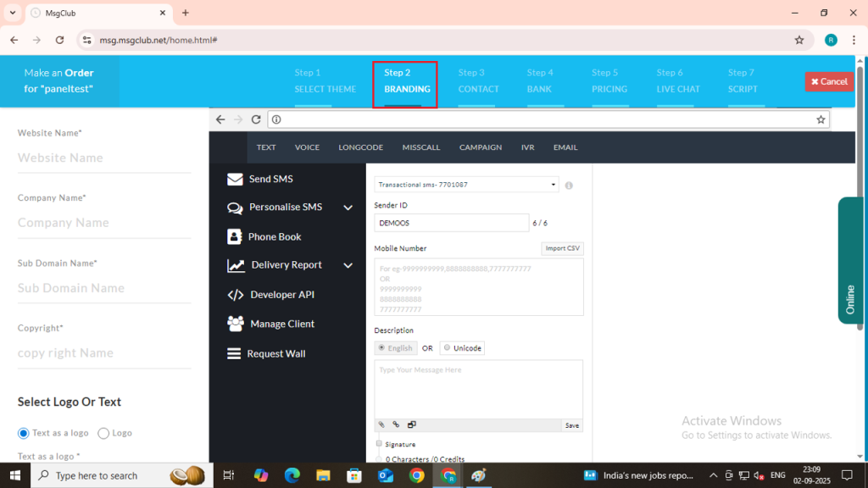
Task: Choose the English description radio option
Action: 381,347
